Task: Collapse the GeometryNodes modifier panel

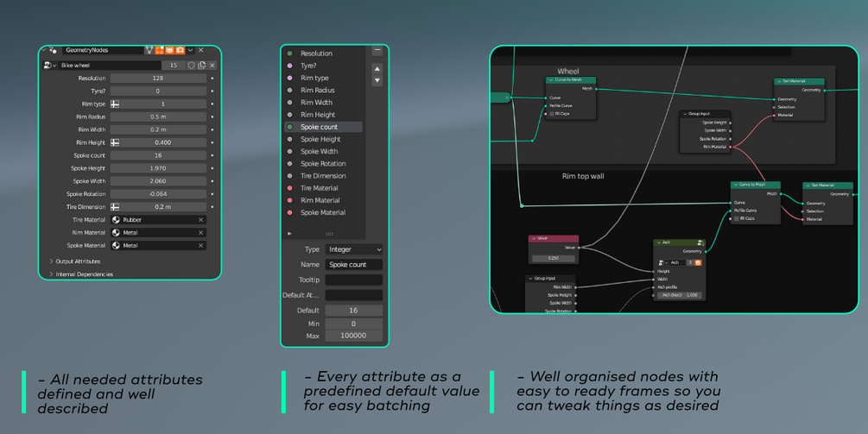Action: [x=44, y=50]
